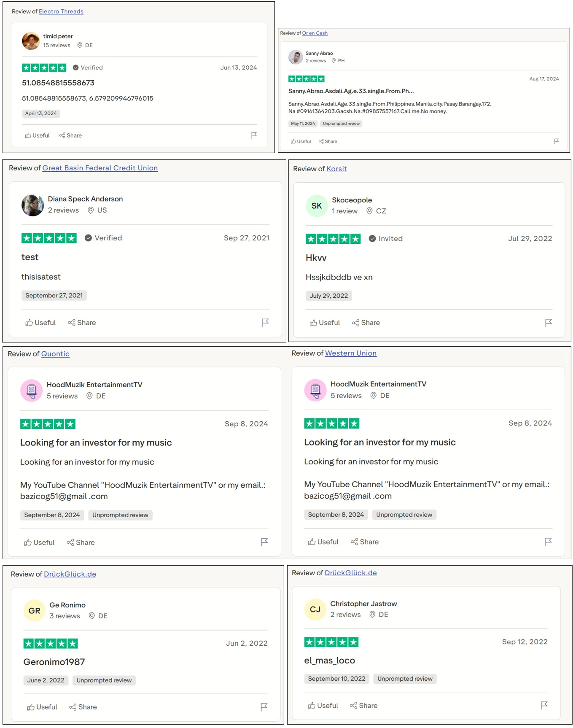Flag the Skoceopole review of Korsit
The width and height of the screenshot is (573, 728).
click(x=548, y=323)
